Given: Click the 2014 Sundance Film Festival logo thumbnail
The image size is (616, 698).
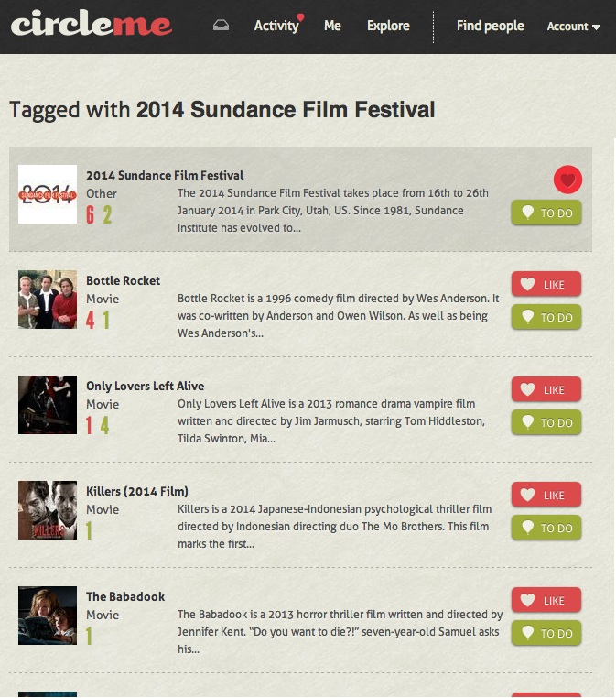Looking at the screenshot, I should point(48,194).
